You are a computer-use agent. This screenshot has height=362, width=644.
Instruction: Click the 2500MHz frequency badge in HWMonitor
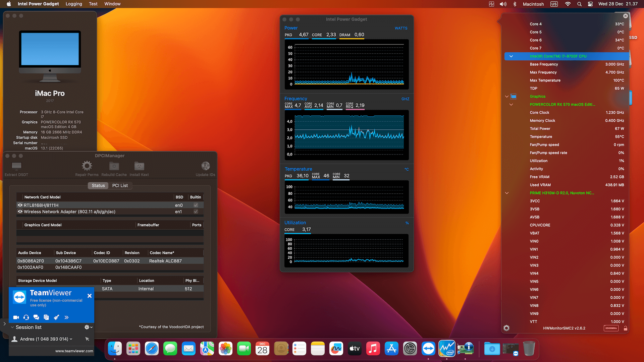pos(611,328)
